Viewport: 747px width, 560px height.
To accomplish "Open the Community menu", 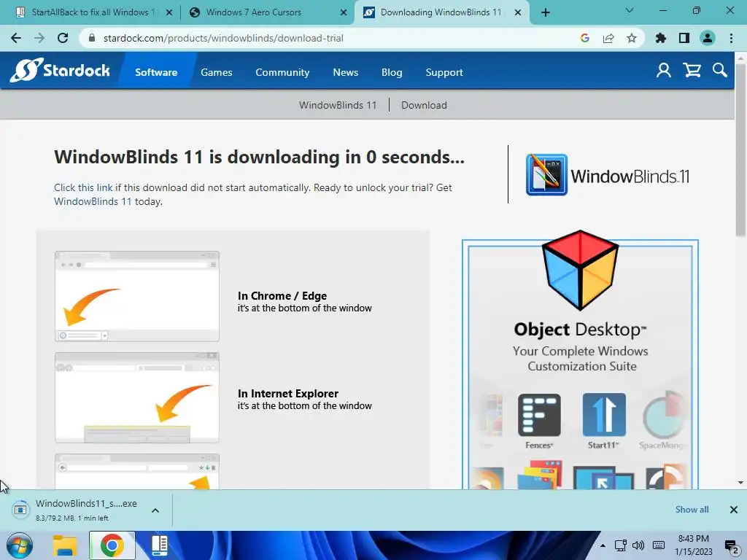I will [x=282, y=72].
